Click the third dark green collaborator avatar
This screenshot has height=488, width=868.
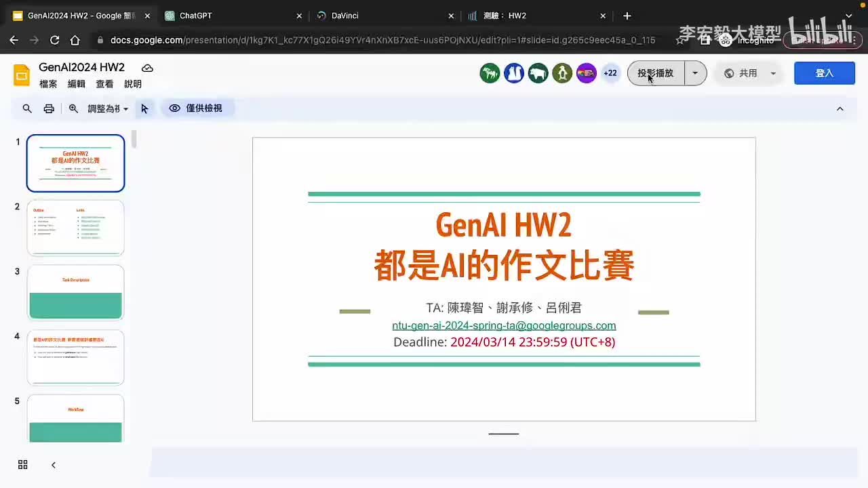(x=538, y=73)
